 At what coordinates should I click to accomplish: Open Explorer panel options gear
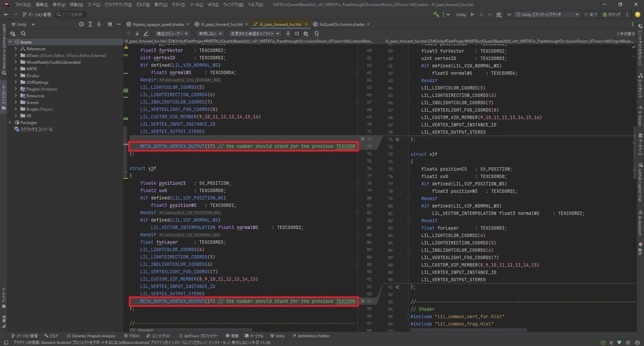(x=109, y=24)
